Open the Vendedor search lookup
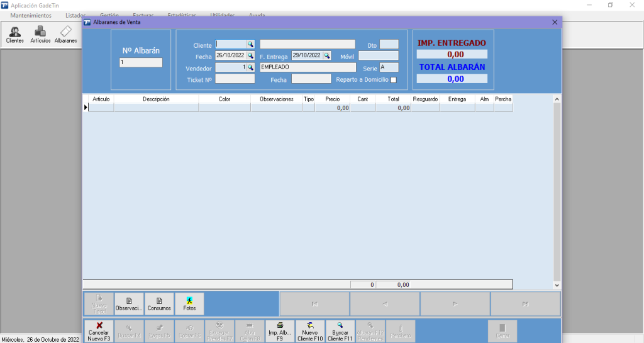644x343 pixels. coord(250,67)
